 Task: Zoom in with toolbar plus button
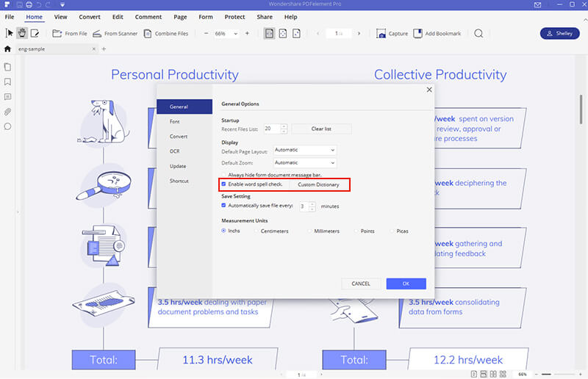coord(247,33)
